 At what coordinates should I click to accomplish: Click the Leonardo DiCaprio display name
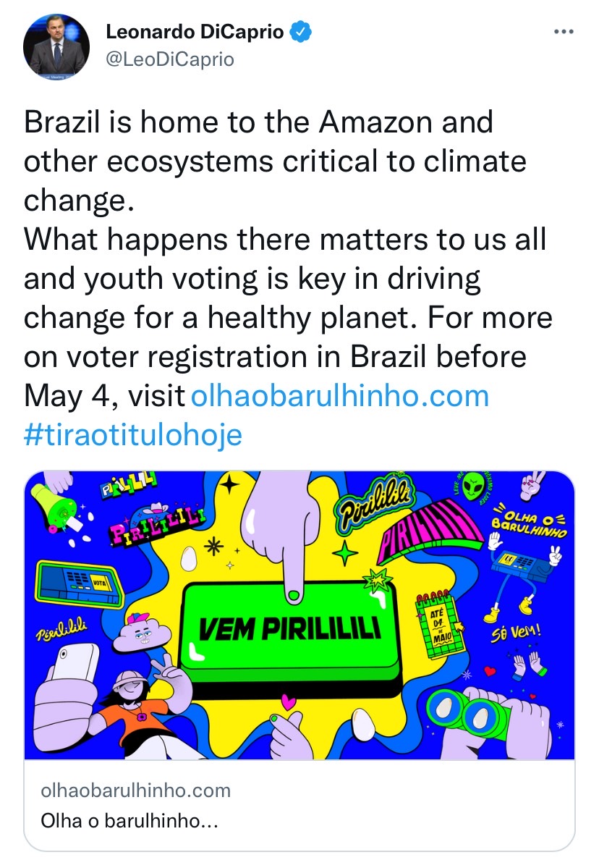tap(195, 32)
